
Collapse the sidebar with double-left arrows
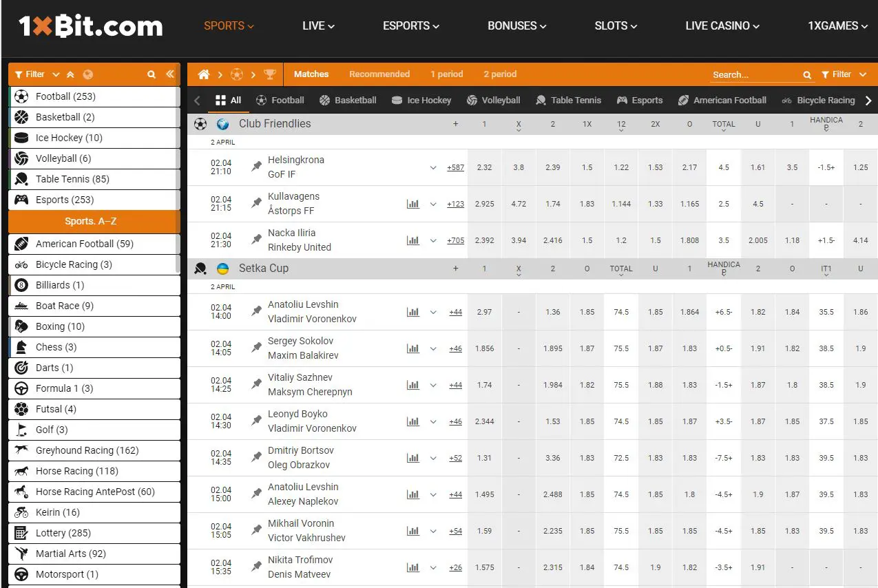pyautogui.click(x=170, y=74)
